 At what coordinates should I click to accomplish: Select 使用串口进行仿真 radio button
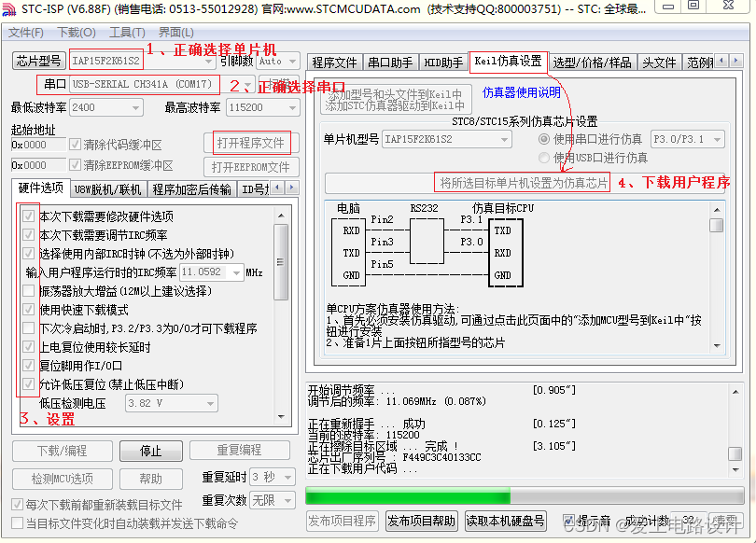pos(544,139)
